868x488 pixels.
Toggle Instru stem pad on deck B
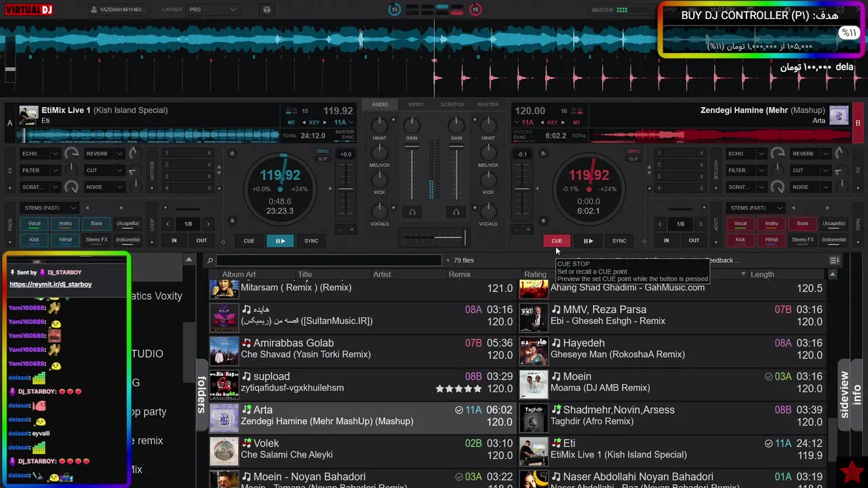coord(772,223)
